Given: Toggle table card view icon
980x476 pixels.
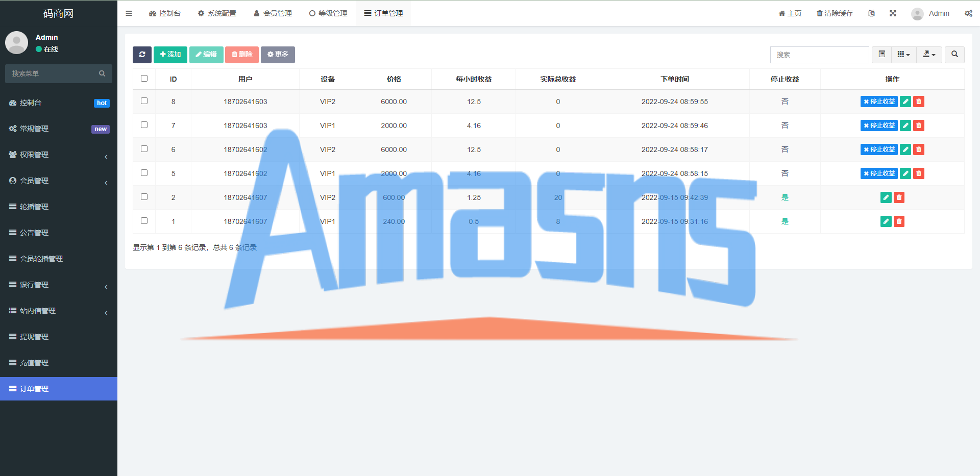Looking at the screenshot, I should [x=881, y=55].
